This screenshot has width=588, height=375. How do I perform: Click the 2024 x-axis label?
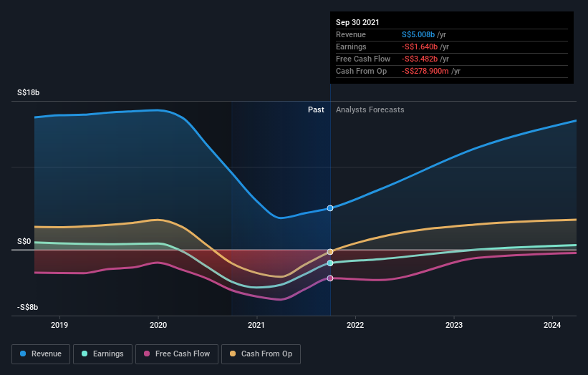(x=552, y=325)
